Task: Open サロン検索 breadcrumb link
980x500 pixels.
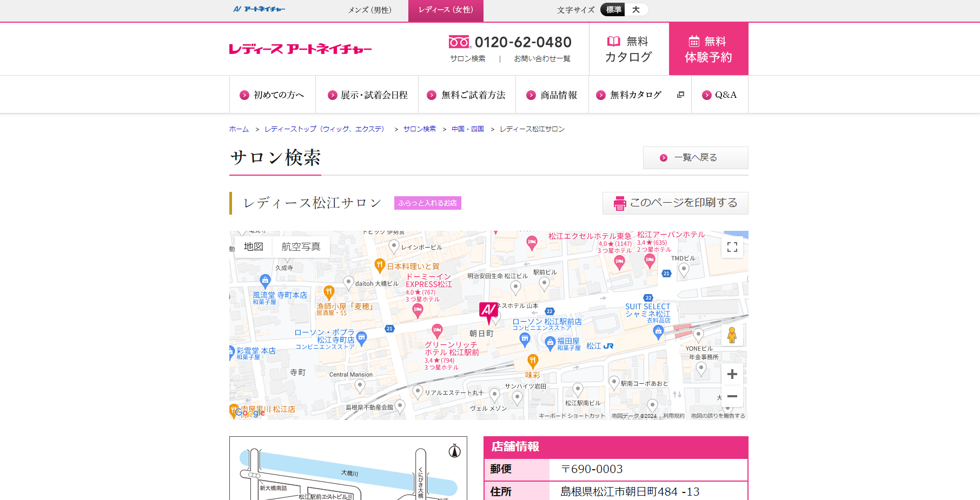Action: (419, 129)
